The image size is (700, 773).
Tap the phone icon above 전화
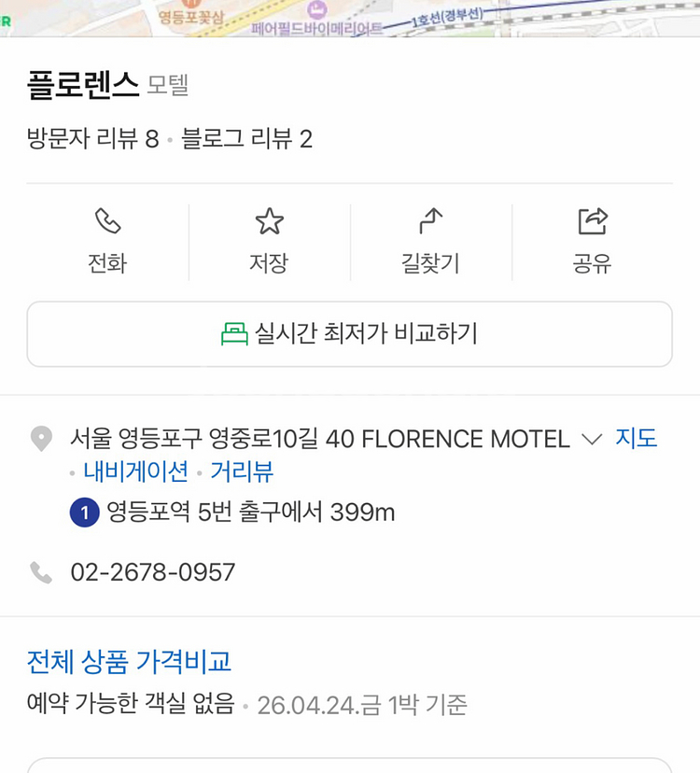click(107, 221)
